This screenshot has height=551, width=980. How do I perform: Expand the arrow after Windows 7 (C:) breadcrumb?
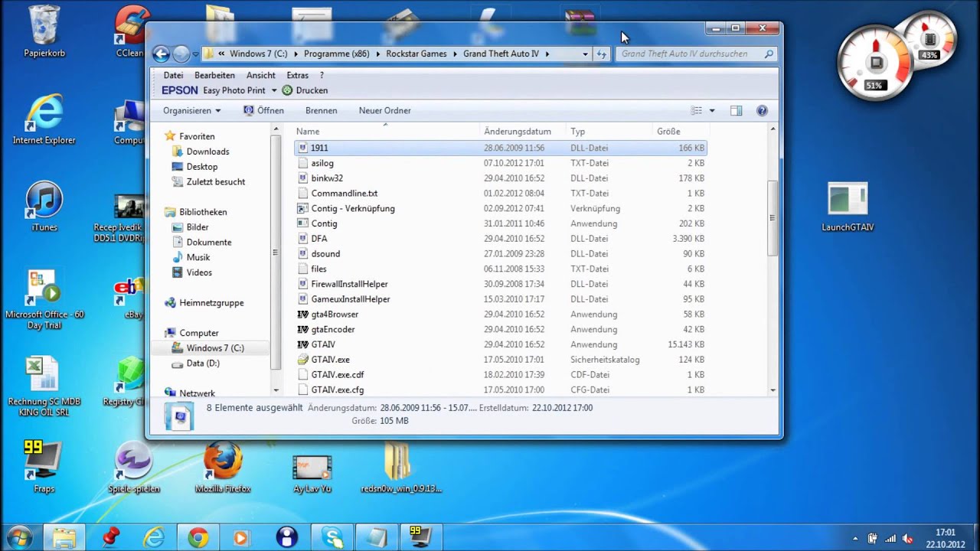(x=295, y=54)
